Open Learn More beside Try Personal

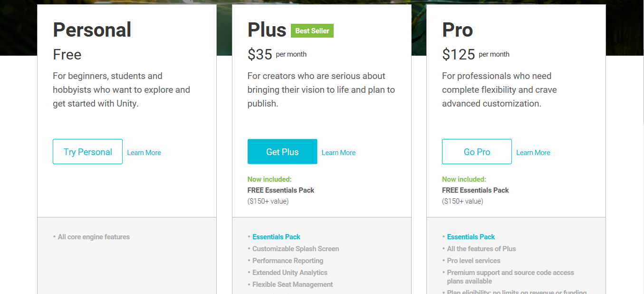coord(144,153)
